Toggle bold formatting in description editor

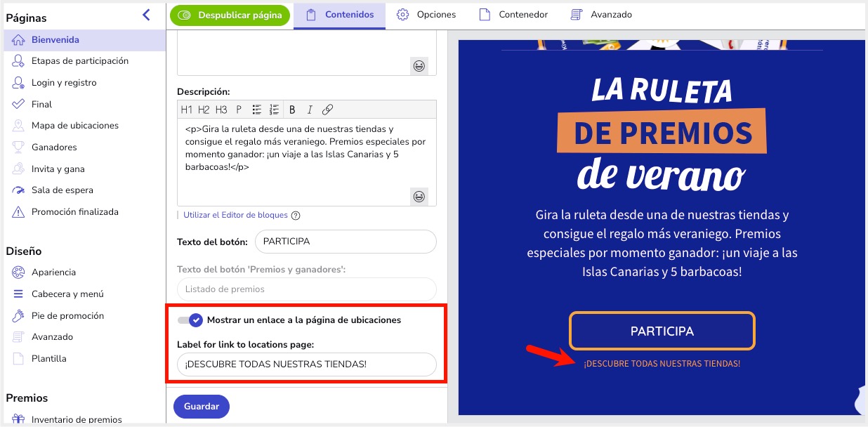[292, 110]
